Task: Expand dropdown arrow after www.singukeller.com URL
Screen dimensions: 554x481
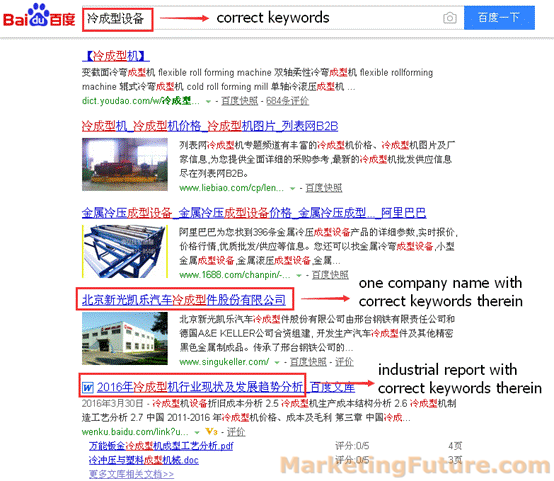Action: click(277, 363)
